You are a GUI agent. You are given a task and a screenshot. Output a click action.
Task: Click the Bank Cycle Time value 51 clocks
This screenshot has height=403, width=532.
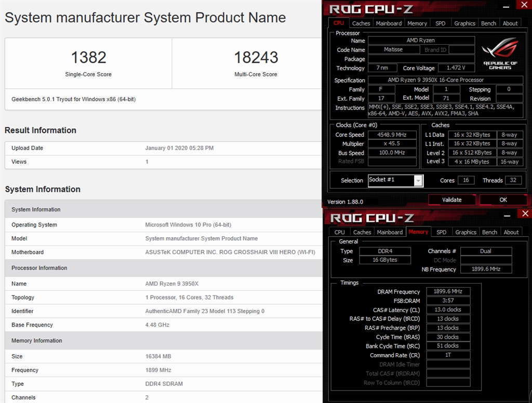[448, 346]
